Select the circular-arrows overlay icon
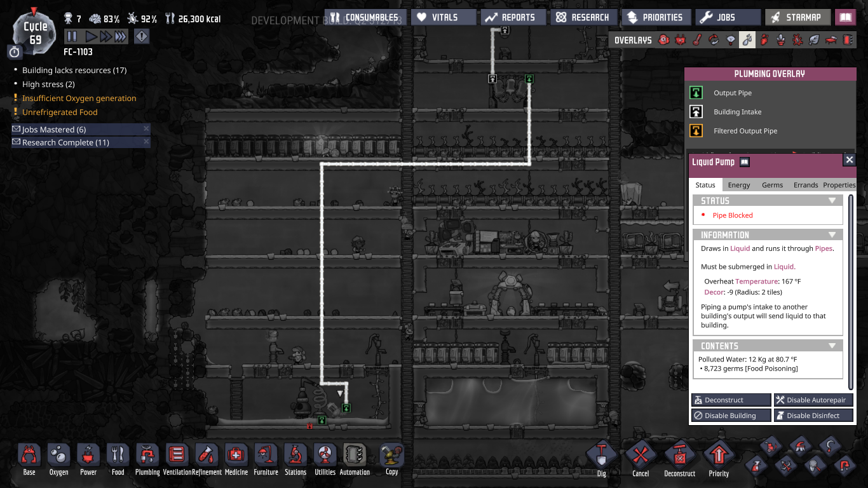Screen dimensions: 868x488 pos(714,40)
